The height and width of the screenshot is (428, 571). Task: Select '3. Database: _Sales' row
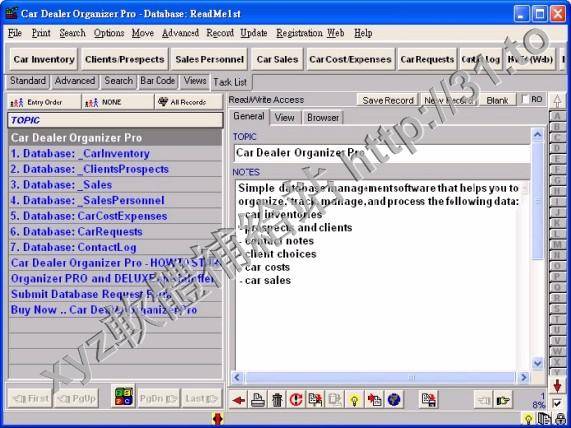(x=115, y=185)
